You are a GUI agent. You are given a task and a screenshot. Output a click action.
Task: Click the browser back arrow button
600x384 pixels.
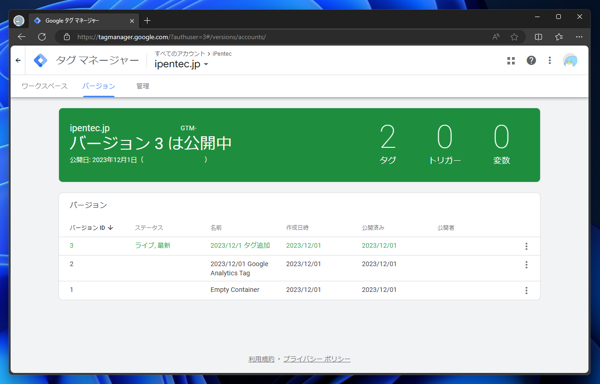pyautogui.click(x=21, y=37)
